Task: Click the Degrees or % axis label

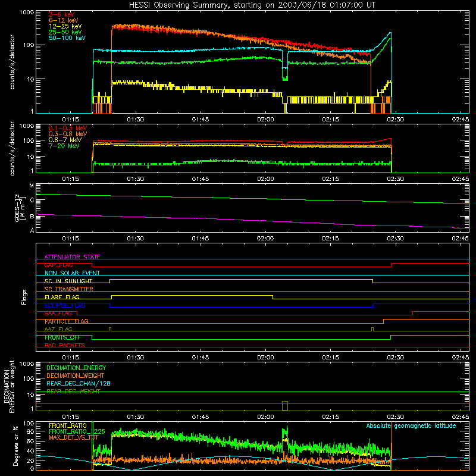Action: coord(15,446)
